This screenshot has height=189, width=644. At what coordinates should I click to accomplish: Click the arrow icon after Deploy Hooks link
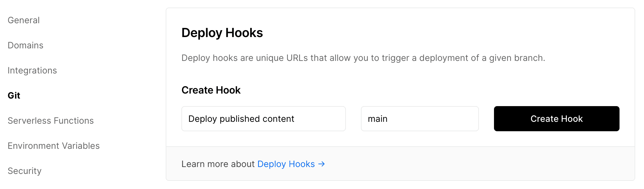321,164
